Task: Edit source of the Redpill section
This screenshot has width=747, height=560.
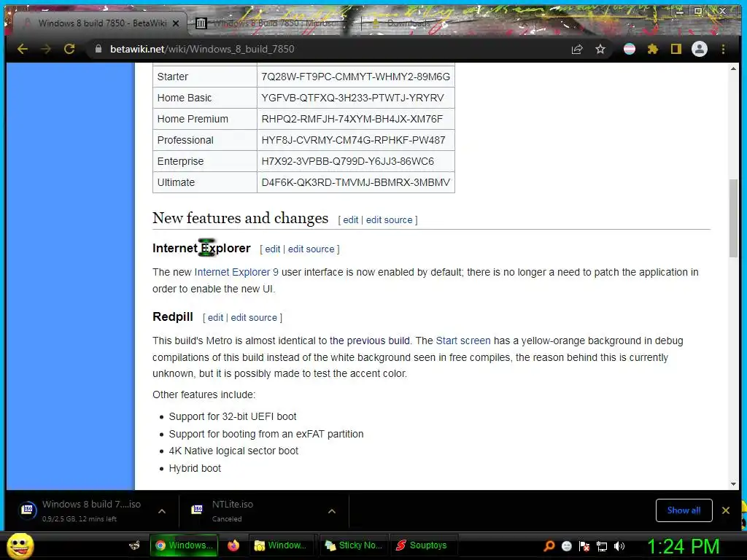Action: coord(254,318)
